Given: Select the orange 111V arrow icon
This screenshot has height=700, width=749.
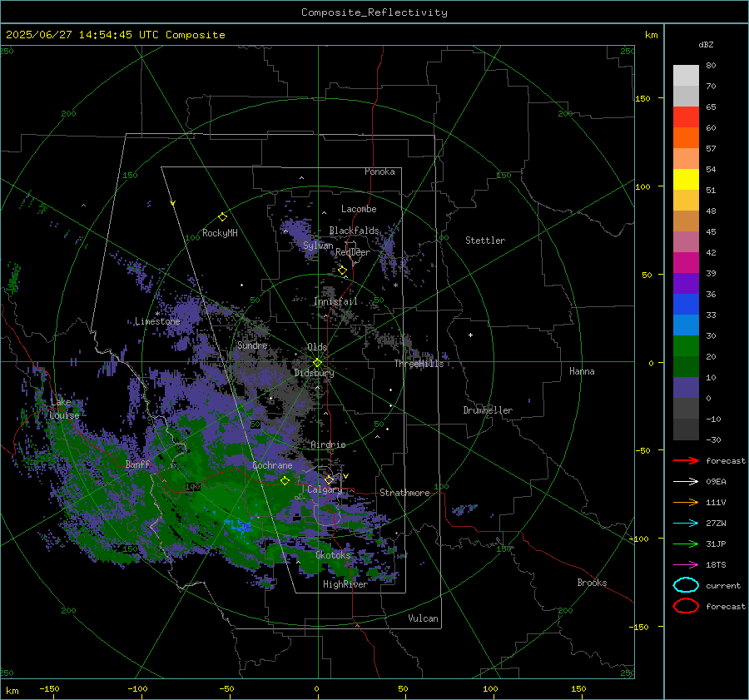Looking at the screenshot, I should click(x=686, y=502).
